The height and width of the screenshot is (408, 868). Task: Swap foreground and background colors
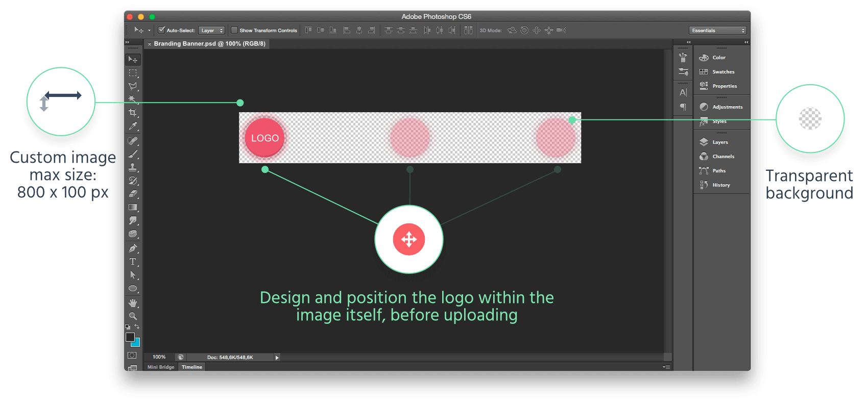click(x=137, y=326)
